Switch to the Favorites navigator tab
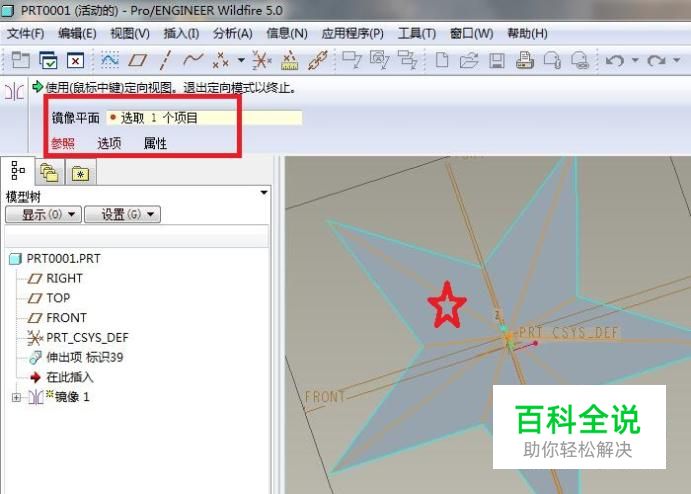This screenshot has width=691, height=494. click(81, 172)
